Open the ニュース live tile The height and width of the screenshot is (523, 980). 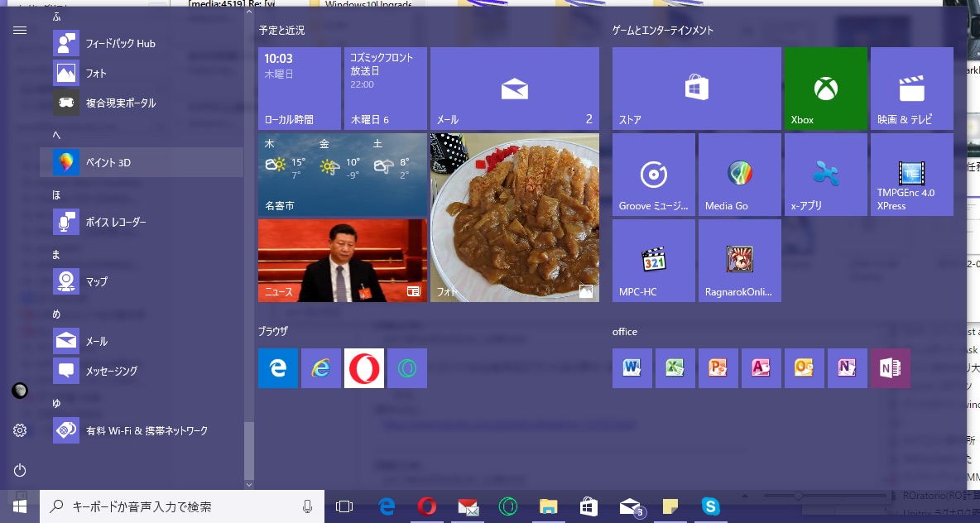point(343,261)
